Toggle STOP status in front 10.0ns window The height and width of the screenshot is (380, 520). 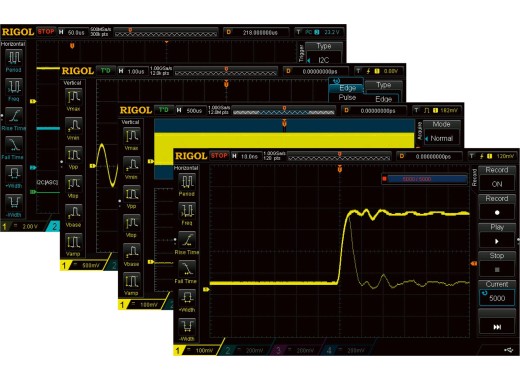(x=219, y=156)
